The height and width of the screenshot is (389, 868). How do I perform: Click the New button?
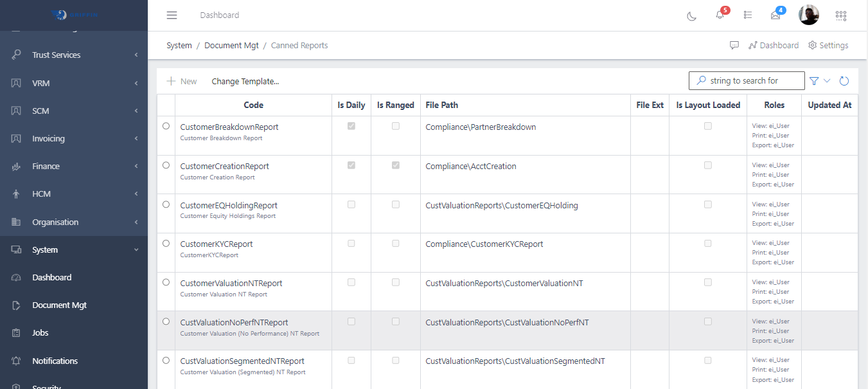[182, 82]
